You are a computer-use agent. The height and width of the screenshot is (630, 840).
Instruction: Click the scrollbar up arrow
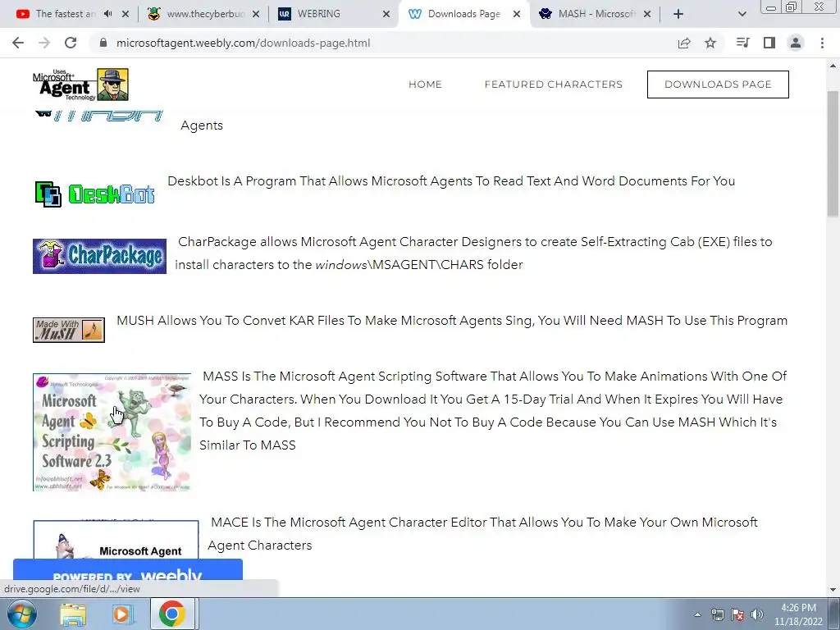tap(833, 66)
